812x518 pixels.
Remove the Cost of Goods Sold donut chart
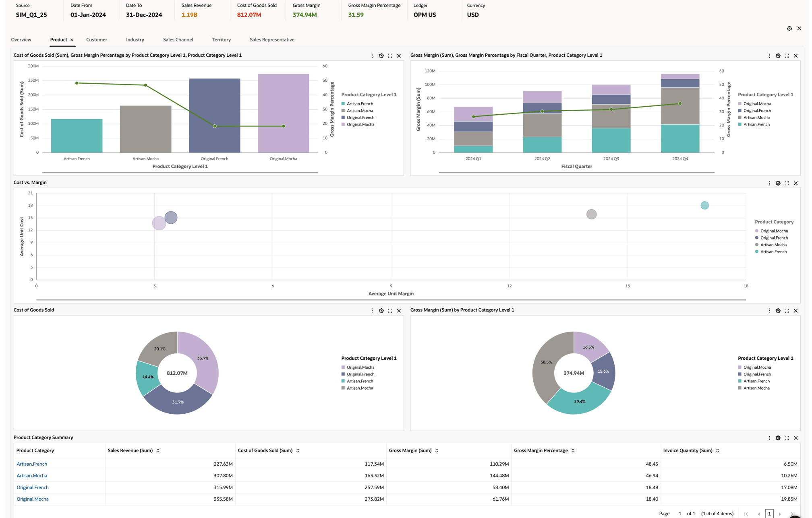(399, 311)
